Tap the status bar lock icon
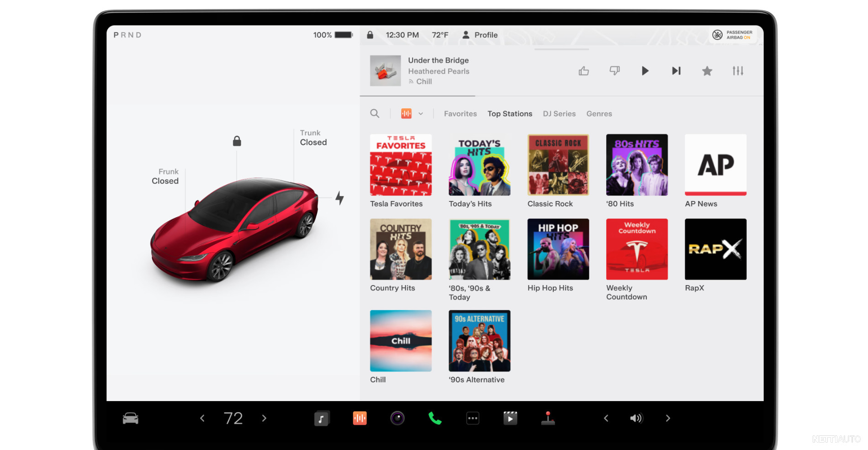 tap(370, 35)
